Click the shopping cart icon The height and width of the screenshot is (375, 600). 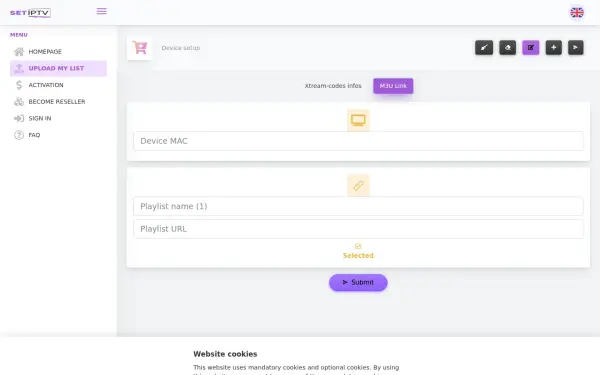click(x=139, y=48)
